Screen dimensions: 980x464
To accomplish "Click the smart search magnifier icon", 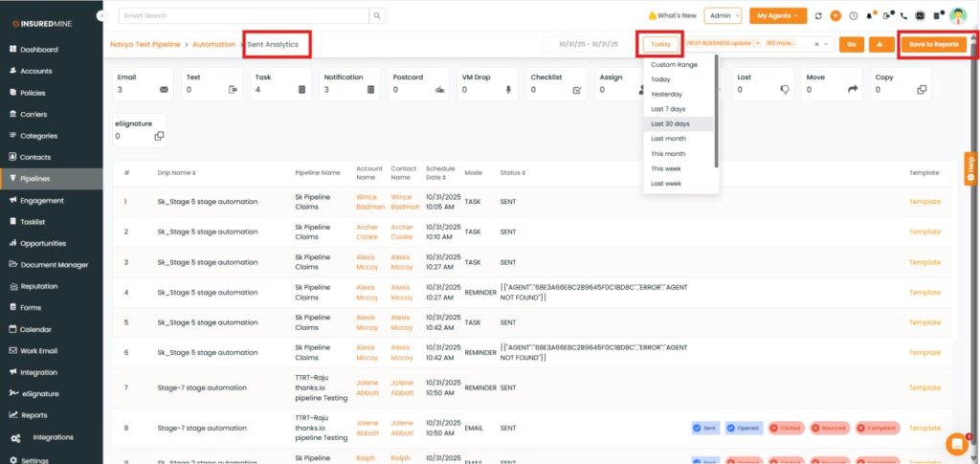I will pos(378,16).
